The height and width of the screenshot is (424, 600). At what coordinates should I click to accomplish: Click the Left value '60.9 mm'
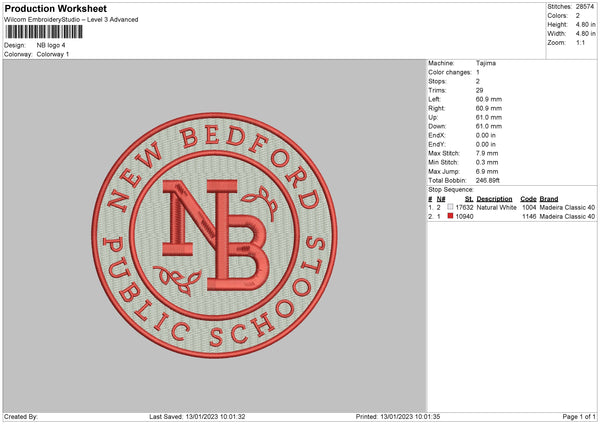point(489,99)
